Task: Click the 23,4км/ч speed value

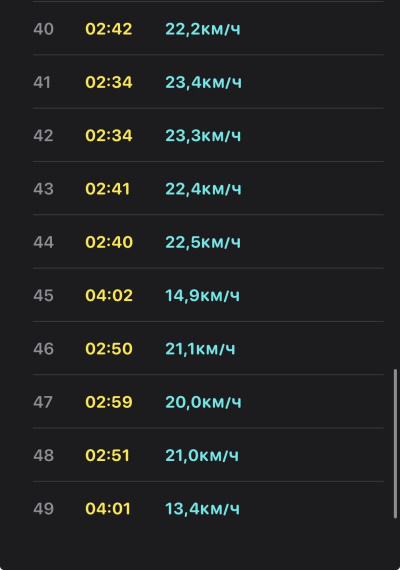Action: [x=204, y=83]
